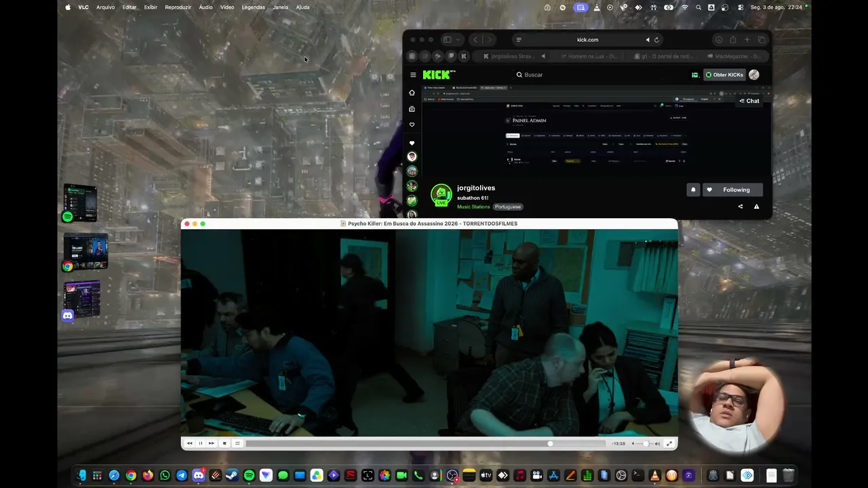Viewport: 868px width, 488px height.
Task: Click the Following button
Action: (731, 190)
